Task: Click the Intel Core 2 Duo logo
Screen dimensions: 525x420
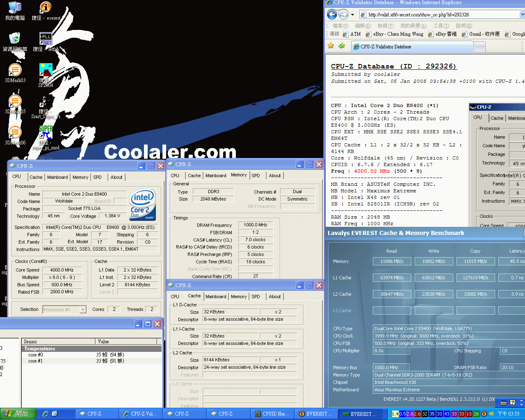Action: tap(142, 205)
